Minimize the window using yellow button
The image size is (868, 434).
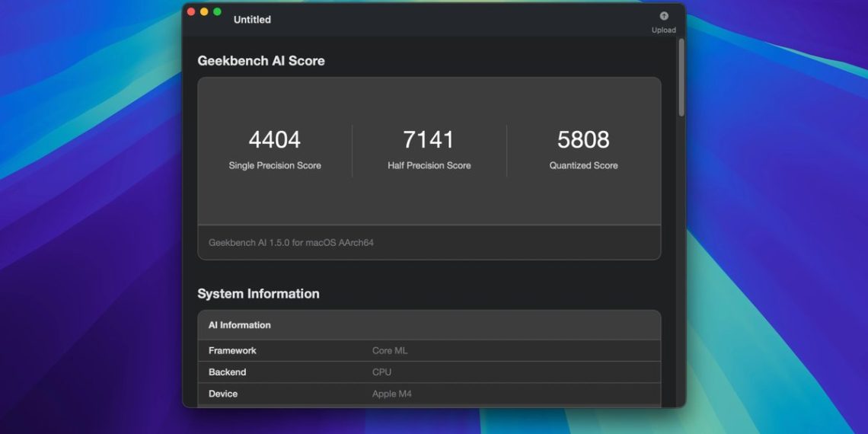point(204,11)
